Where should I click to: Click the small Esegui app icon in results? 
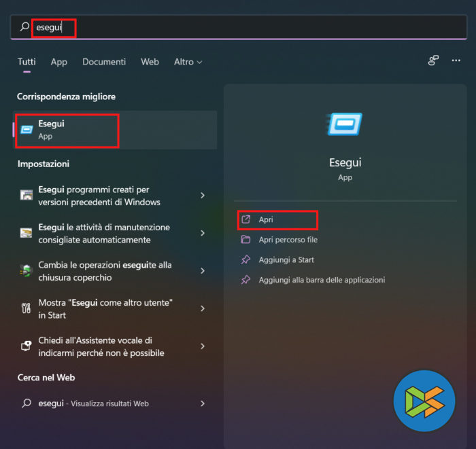(27, 130)
